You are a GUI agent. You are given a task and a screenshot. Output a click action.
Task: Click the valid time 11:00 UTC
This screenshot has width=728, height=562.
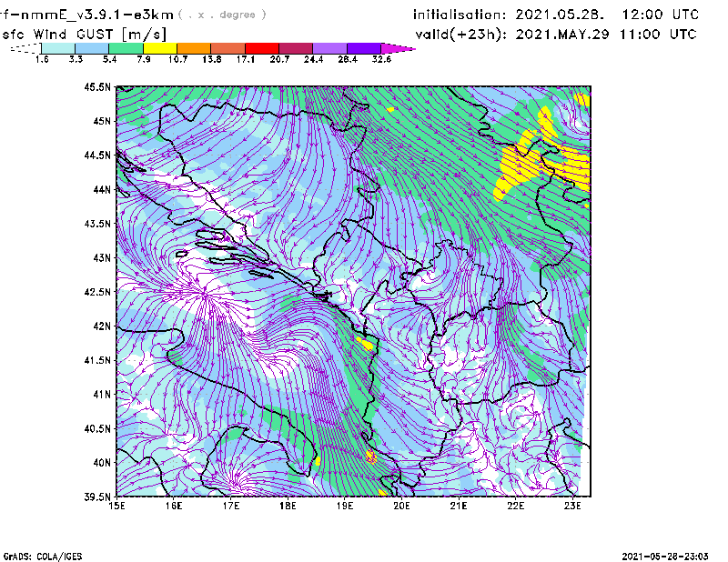click(659, 35)
